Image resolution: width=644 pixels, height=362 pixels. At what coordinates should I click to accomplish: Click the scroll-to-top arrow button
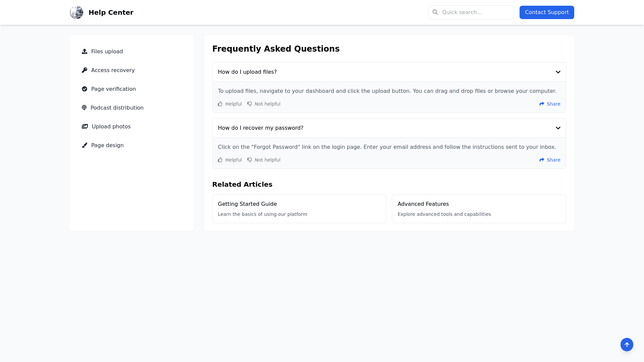tap(627, 344)
